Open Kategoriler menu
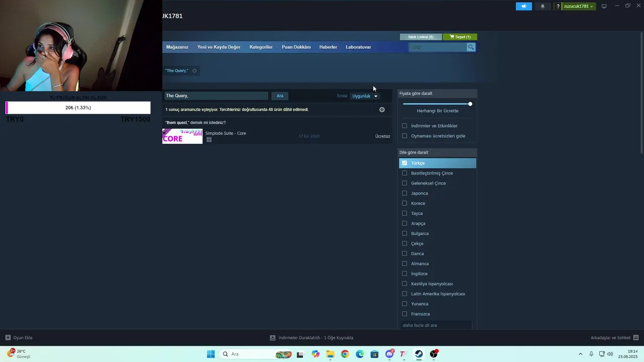644x362 pixels. pos(261,47)
